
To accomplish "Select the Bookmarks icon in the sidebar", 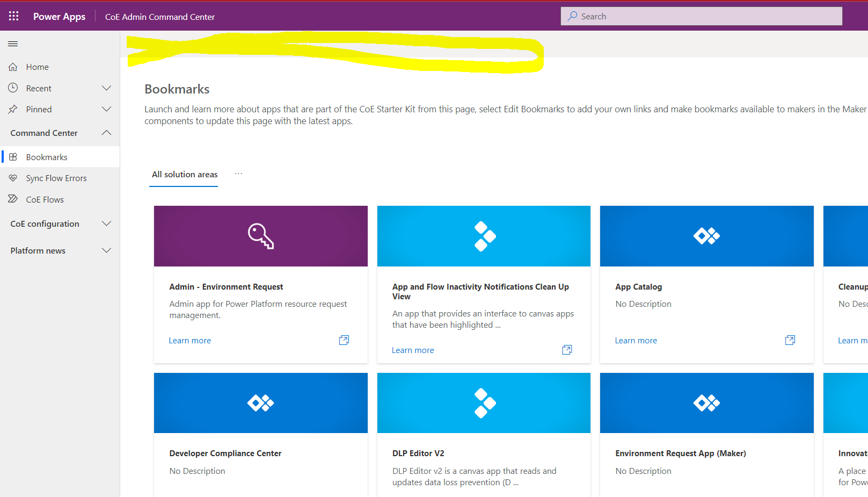I will [13, 156].
